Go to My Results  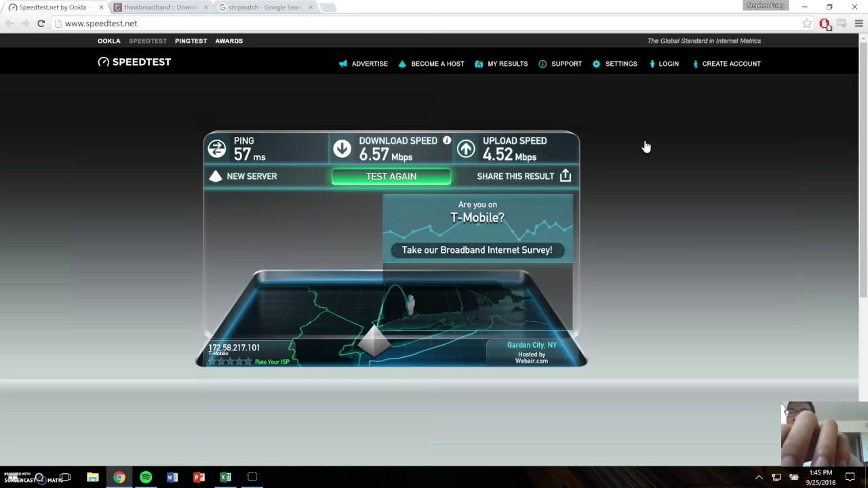pyautogui.click(x=507, y=64)
